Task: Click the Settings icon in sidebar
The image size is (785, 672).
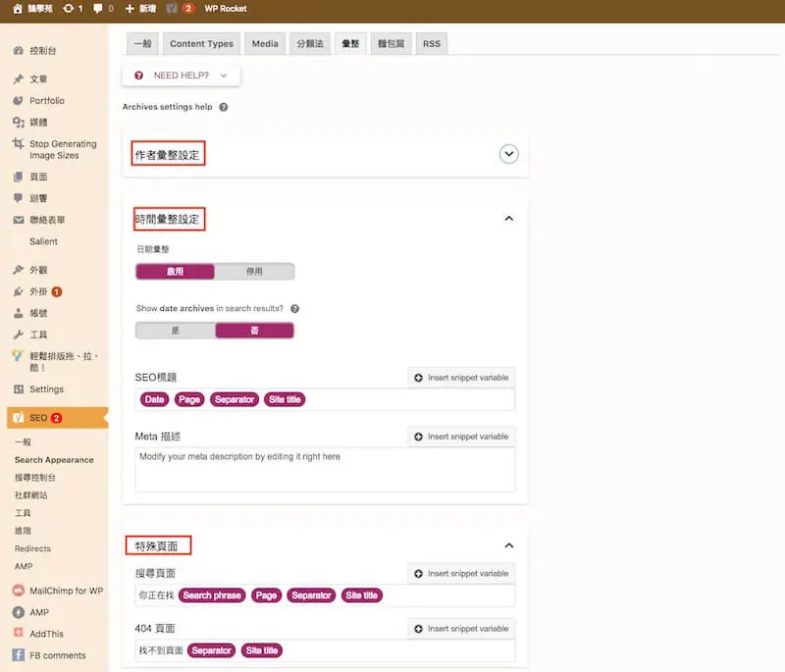Action: click(x=19, y=389)
